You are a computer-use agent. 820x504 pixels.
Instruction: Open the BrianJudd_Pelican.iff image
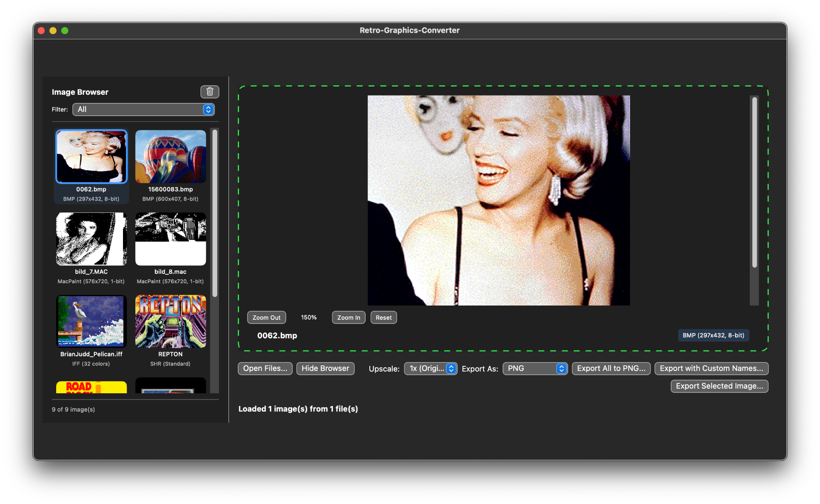click(91, 321)
